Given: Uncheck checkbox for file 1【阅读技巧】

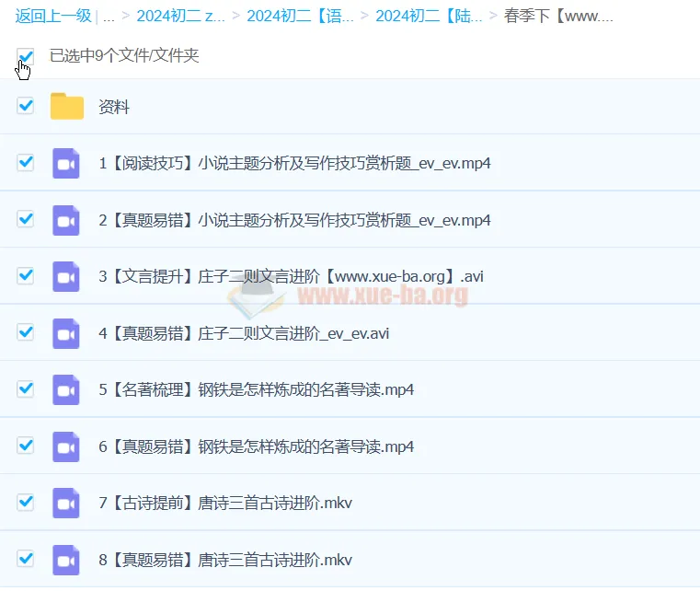Looking at the screenshot, I should (x=26, y=163).
